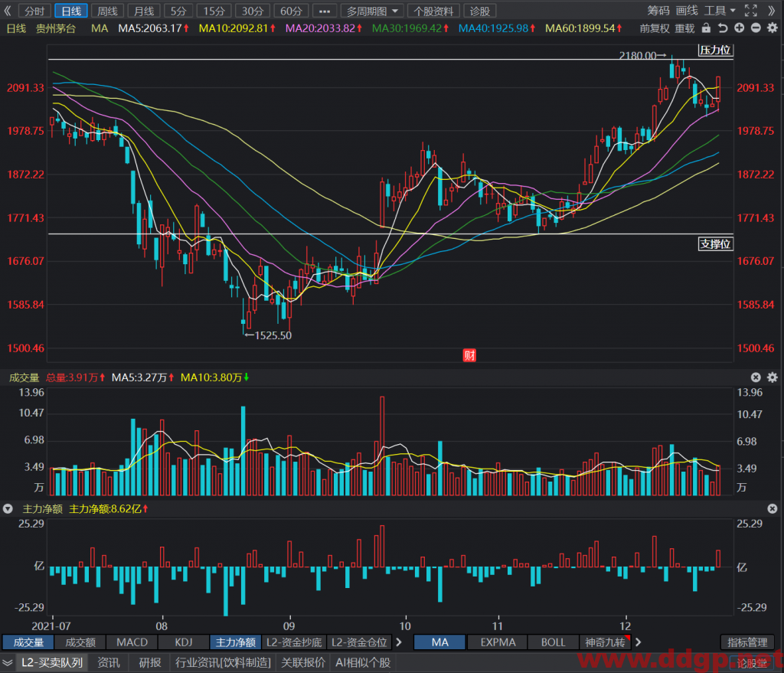784x673 pixels.
Task: Select 周线 weekly period
Action: pyautogui.click(x=107, y=11)
